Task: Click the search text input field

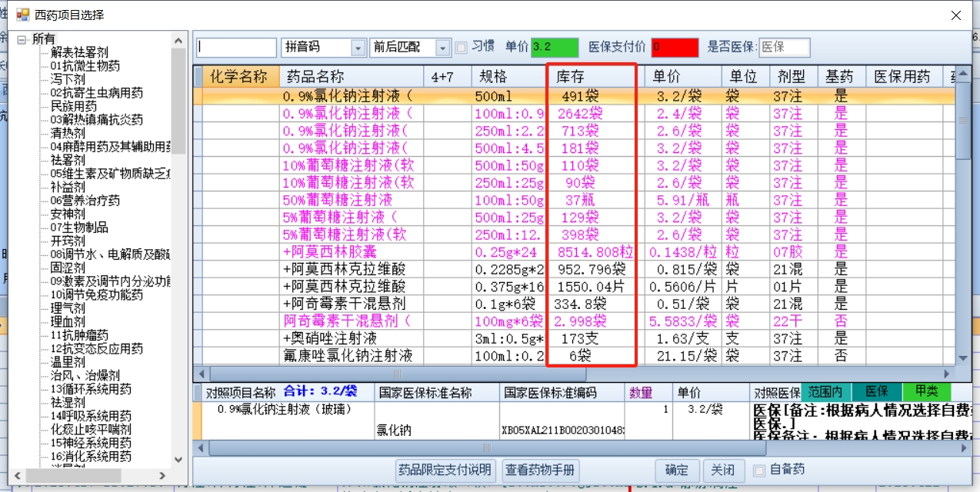Action: [236, 48]
